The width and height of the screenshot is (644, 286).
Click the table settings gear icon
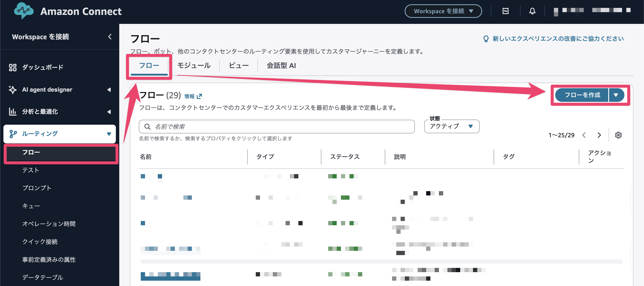tap(618, 135)
